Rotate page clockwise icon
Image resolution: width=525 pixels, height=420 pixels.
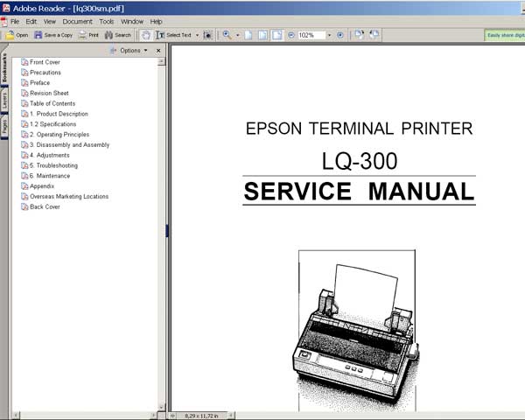[x=360, y=34]
